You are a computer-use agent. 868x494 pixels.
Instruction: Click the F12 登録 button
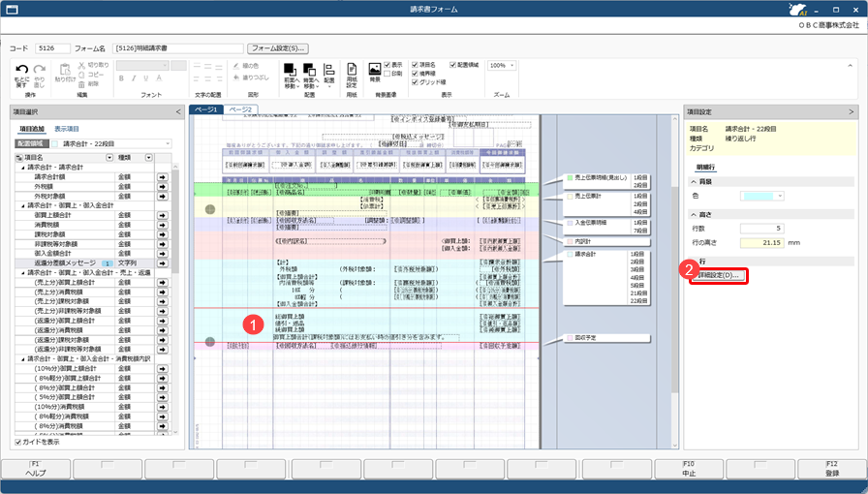pyautogui.click(x=832, y=469)
